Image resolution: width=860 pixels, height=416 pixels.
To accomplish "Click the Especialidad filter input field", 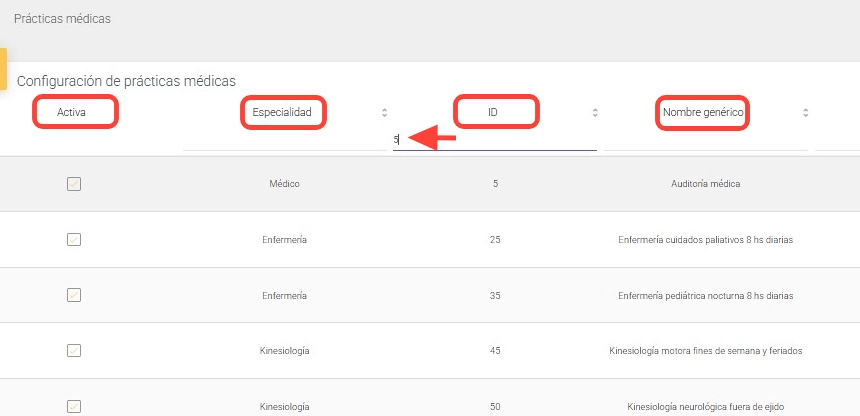I will [x=284, y=140].
